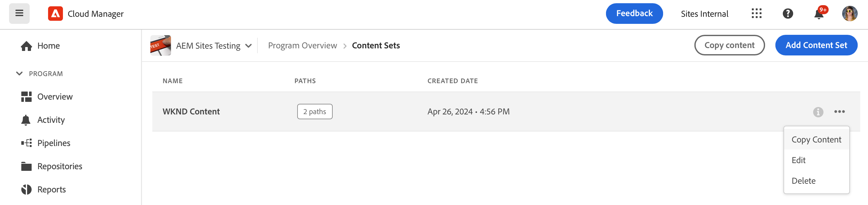Click the Add Content Set button
Viewport: 868px width, 205px height.
click(x=816, y=45)
